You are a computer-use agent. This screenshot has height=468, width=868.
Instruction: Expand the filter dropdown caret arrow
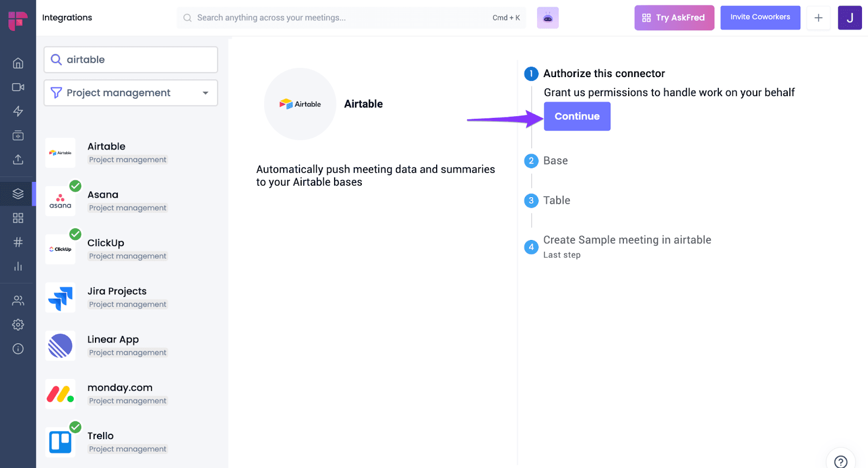pos(206,93)
